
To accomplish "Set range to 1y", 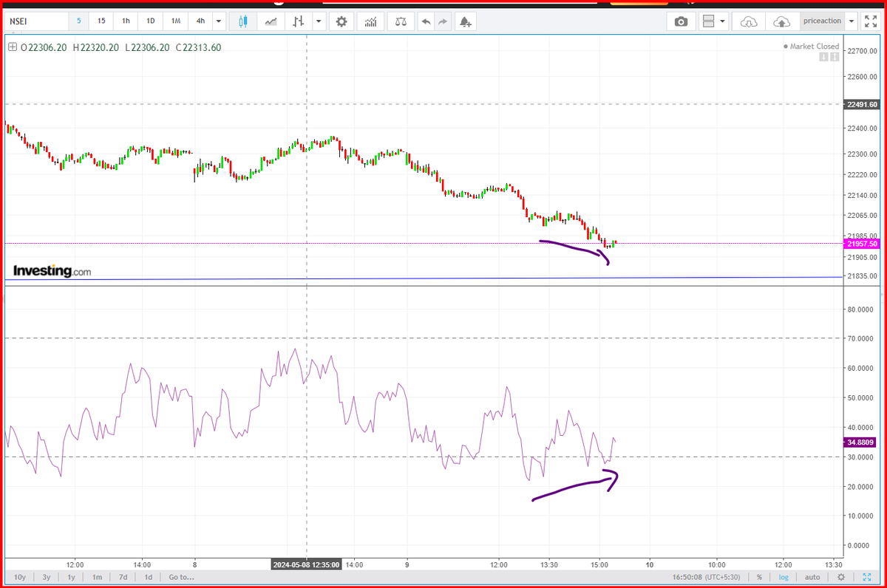I will pyautogui.click(x=72, y=577).
